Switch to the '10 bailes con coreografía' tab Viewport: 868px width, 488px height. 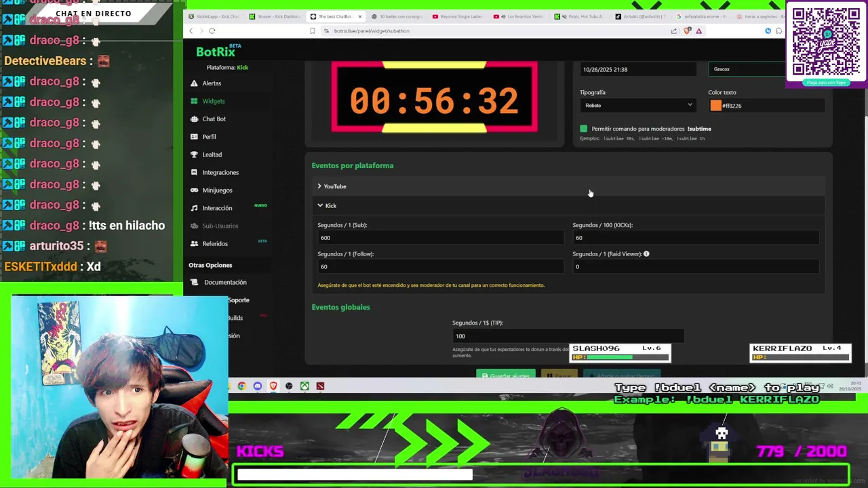[398, 16]
